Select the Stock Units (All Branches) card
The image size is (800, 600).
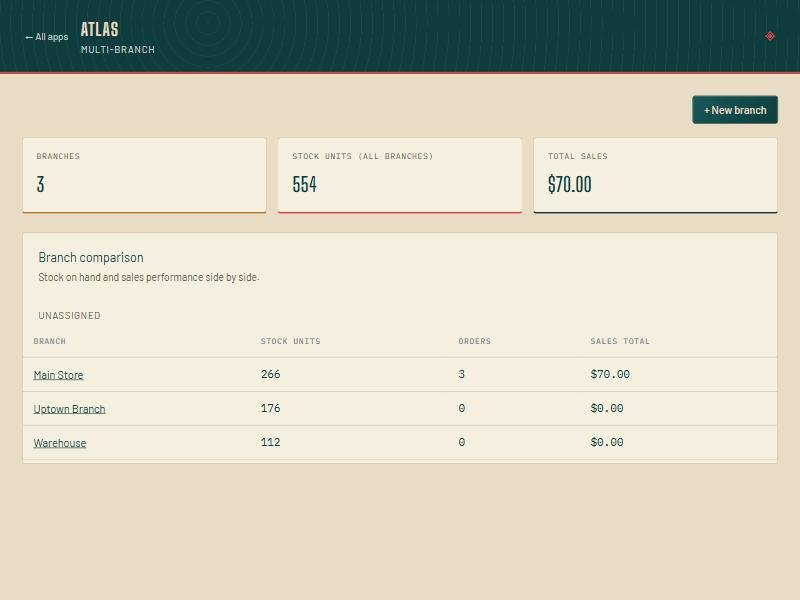coord(400,175)
